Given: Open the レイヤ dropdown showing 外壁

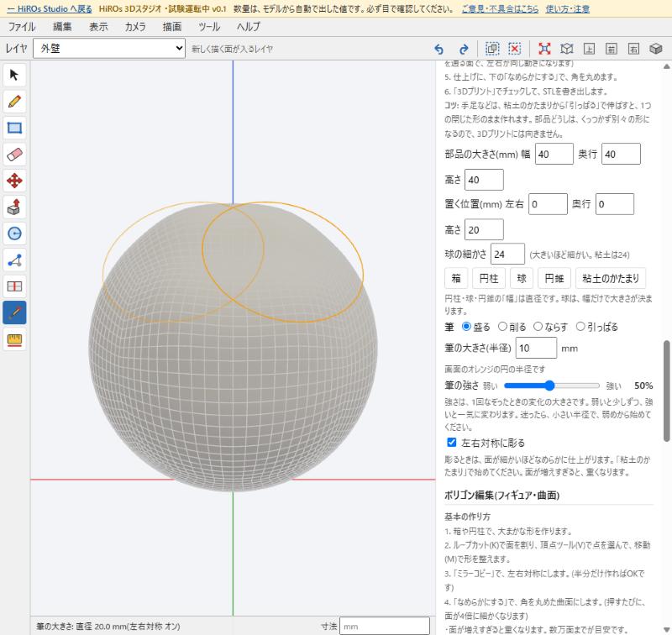Looking at the screenshot, I should point(109,49).
